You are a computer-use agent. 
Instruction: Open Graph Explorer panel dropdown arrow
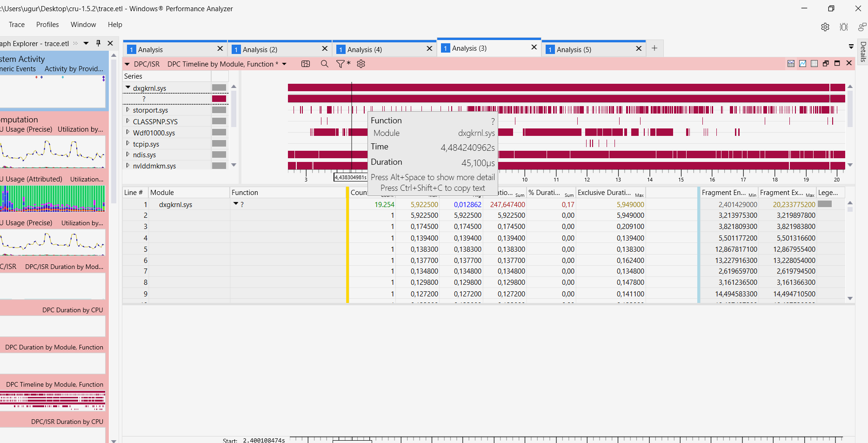point(86,43)
